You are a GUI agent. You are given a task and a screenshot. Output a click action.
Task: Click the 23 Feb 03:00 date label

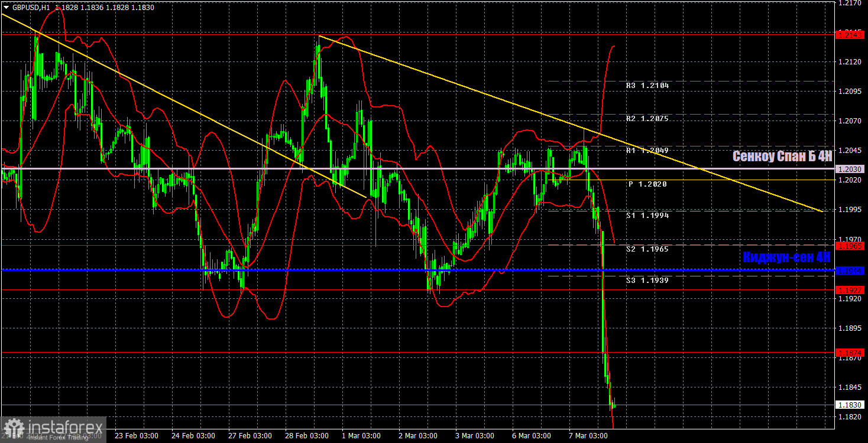136,436
